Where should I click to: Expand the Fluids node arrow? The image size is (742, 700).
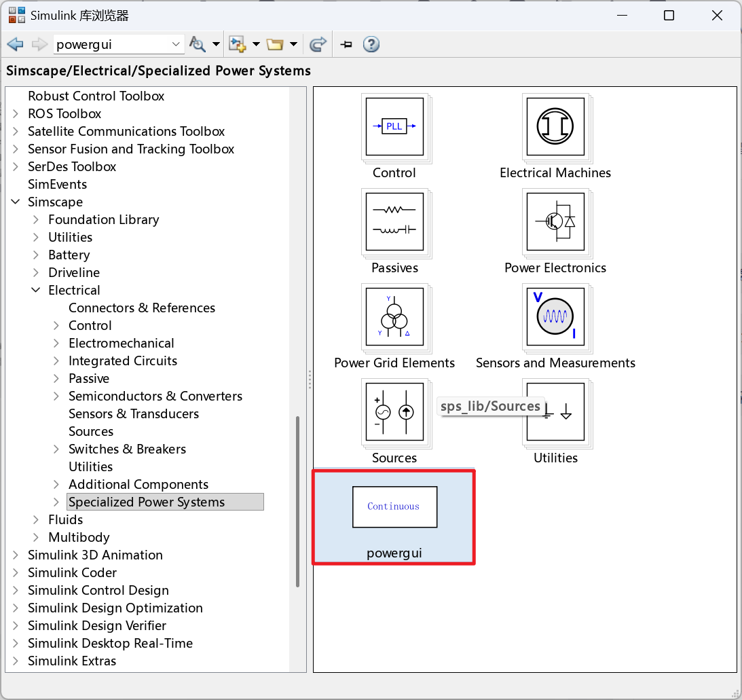pyautogui.click(x=36, y=519)
